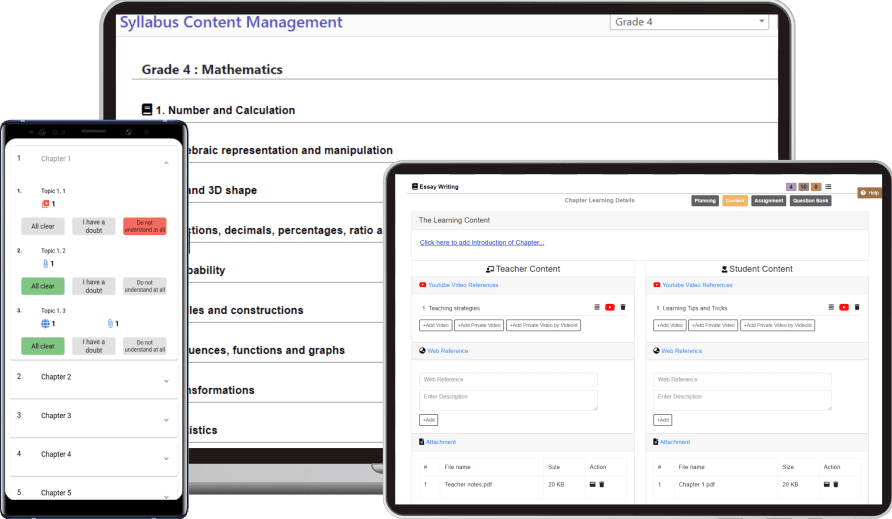Click the file icon beside Student Attachment

[x=655, y=442]
